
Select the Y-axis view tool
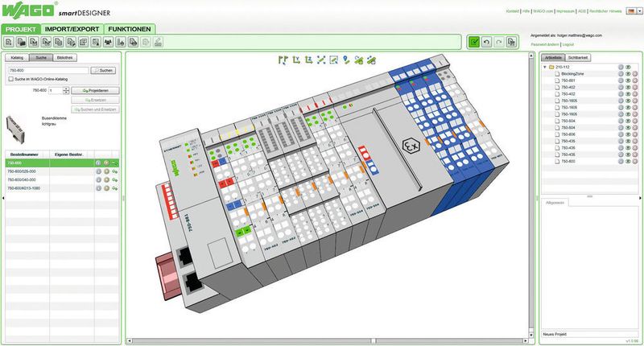pyautogui.click(x=296, y=60)
